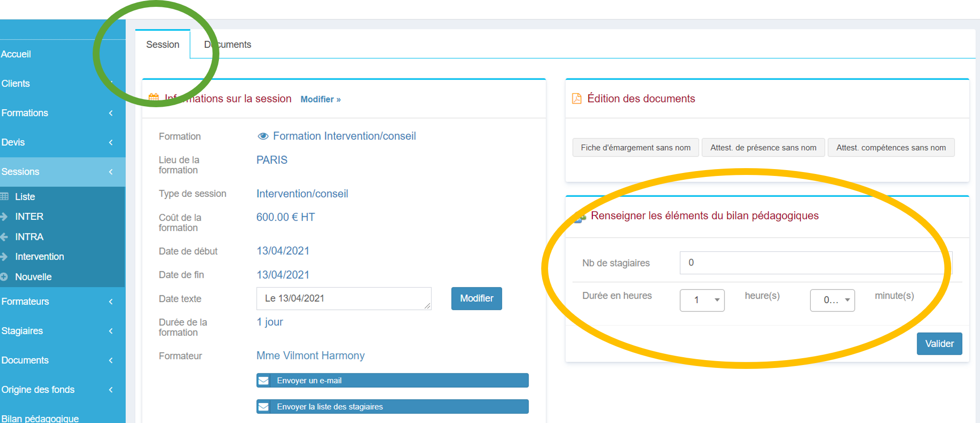Click the arrow icon next to INTRA
Image resolution: width=980 pixels, height=423 pixels.
(x=4, y=237)
